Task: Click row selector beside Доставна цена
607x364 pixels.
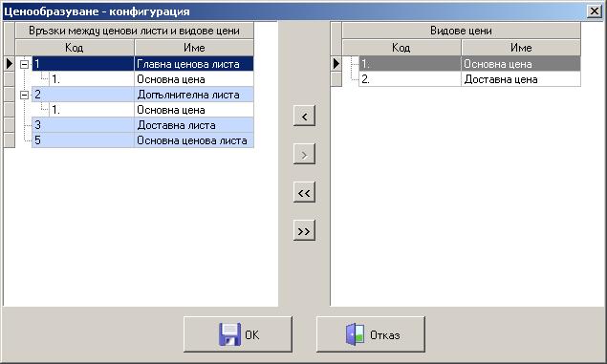Action: [x=336, y=79]
